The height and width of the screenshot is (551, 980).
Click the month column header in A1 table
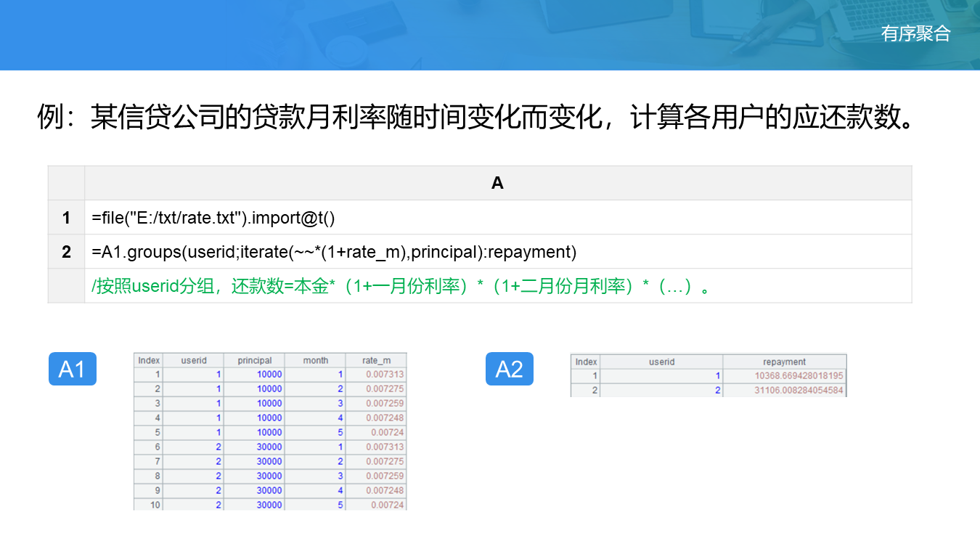coord(315,360)
